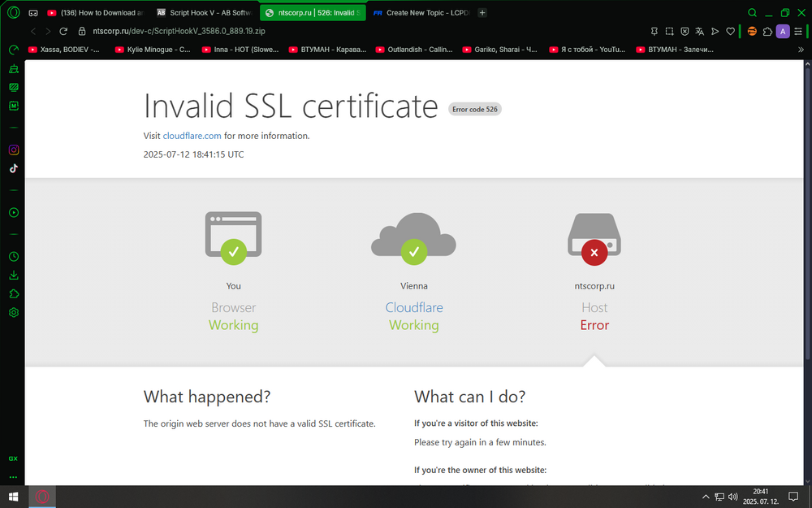812x508 pixels.
Task: Open GX Cleaner broom icon
Action: point(14,68)
